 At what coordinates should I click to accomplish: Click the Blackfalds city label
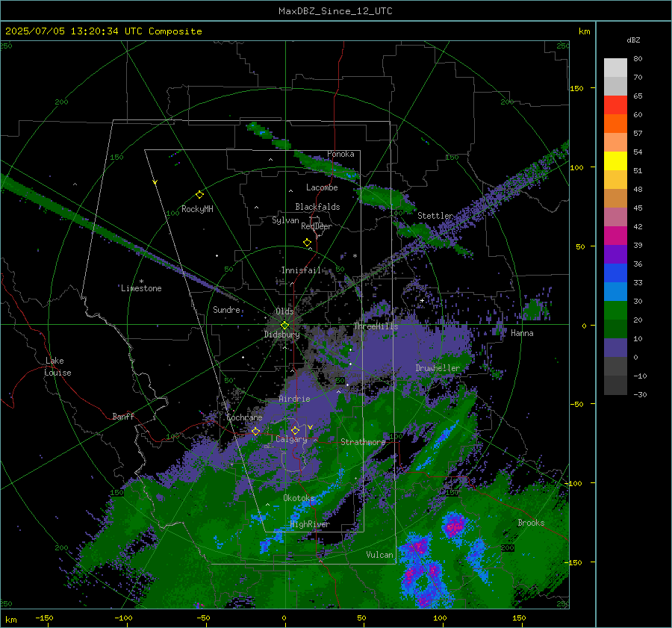pyautogui.click(x=317, y=207)
